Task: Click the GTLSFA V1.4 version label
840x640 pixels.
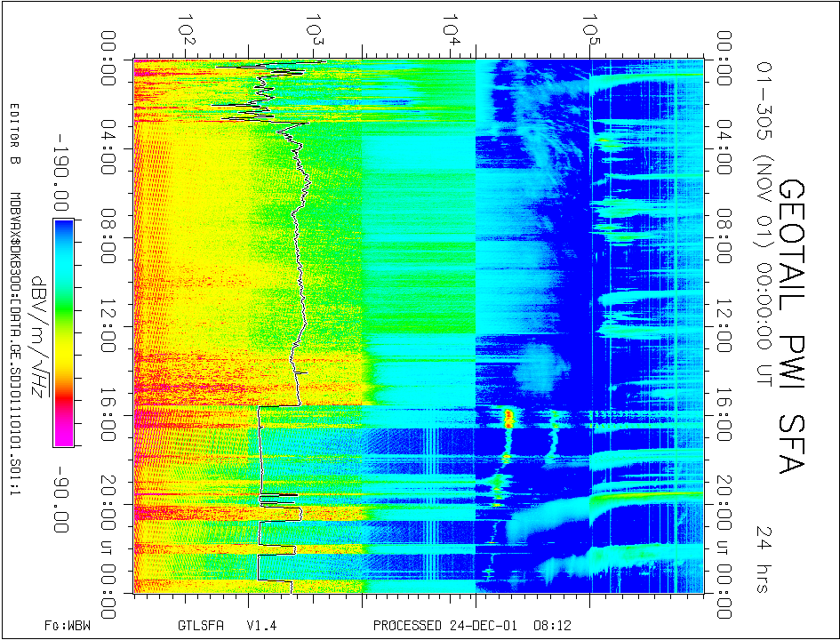Action: point(228,626)
